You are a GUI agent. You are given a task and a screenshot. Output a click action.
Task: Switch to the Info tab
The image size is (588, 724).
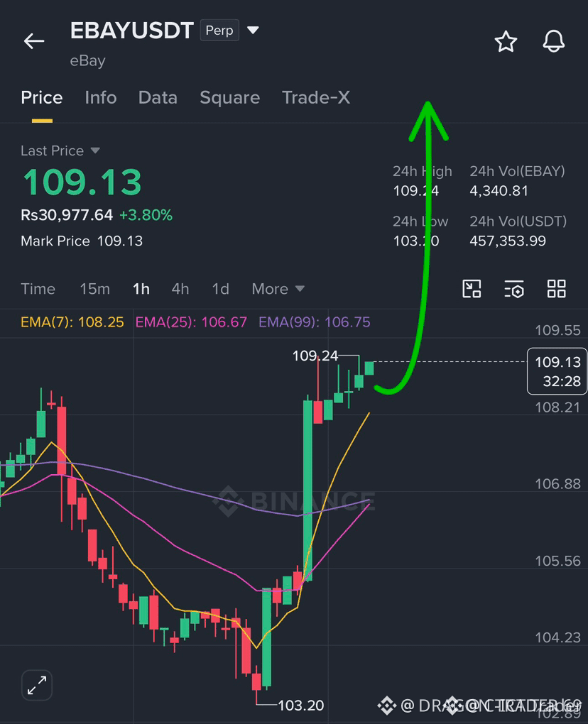click(x=101, y=98)
